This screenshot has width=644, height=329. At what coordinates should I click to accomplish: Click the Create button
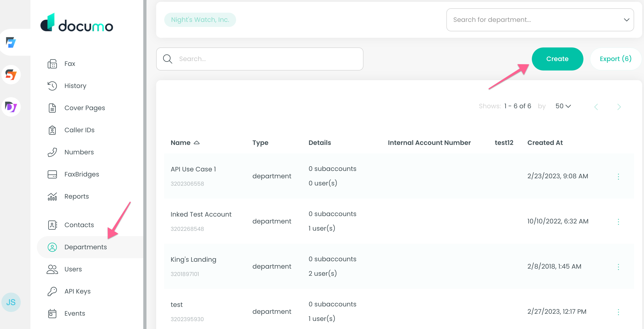click(x=557, y=59)
